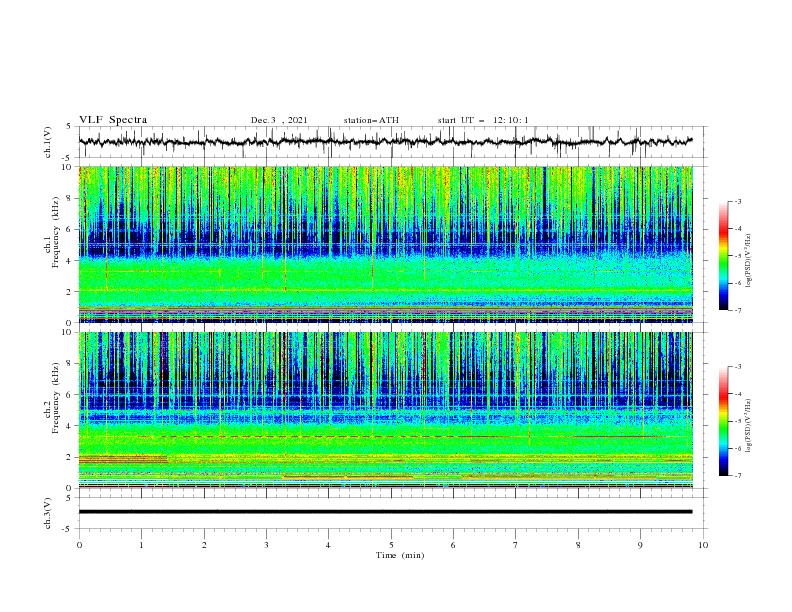Click the "ch.1(V)" axis label
Screen dimensions: 792x612
tap(48, 142)
